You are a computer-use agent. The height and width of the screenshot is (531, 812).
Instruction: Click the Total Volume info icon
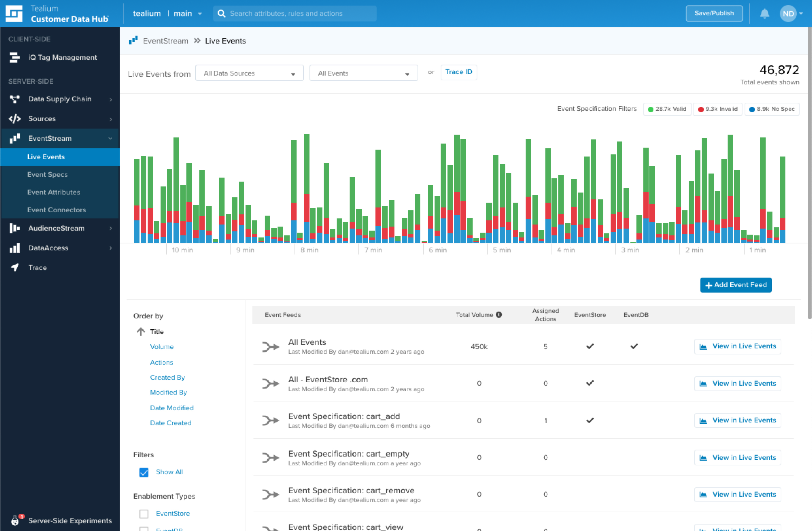(x=499, y=314)
